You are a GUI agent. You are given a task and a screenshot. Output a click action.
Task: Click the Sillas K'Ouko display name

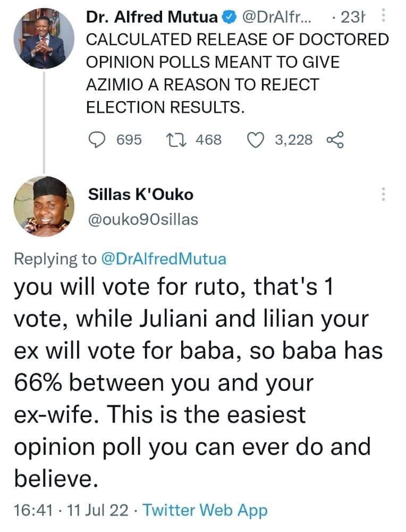[141, 194]
